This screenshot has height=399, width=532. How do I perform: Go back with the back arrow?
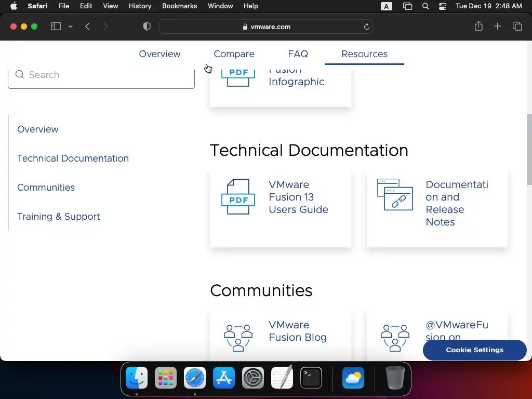[x=87, y=26]
